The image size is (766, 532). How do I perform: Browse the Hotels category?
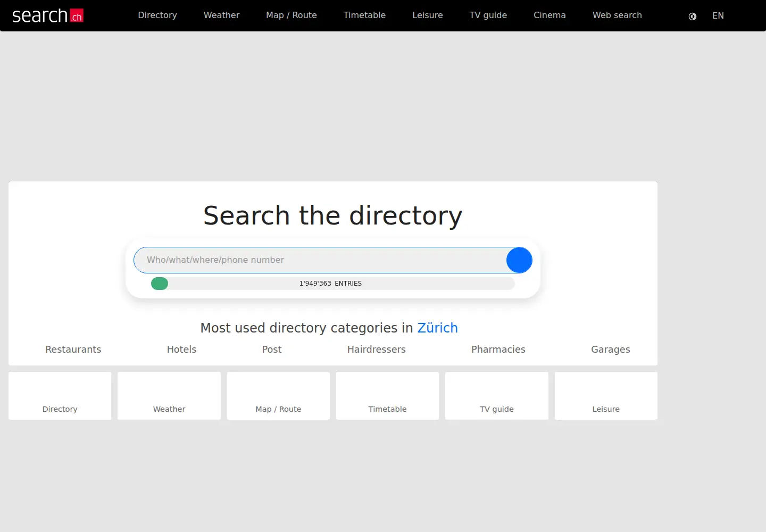click(181, 350)
